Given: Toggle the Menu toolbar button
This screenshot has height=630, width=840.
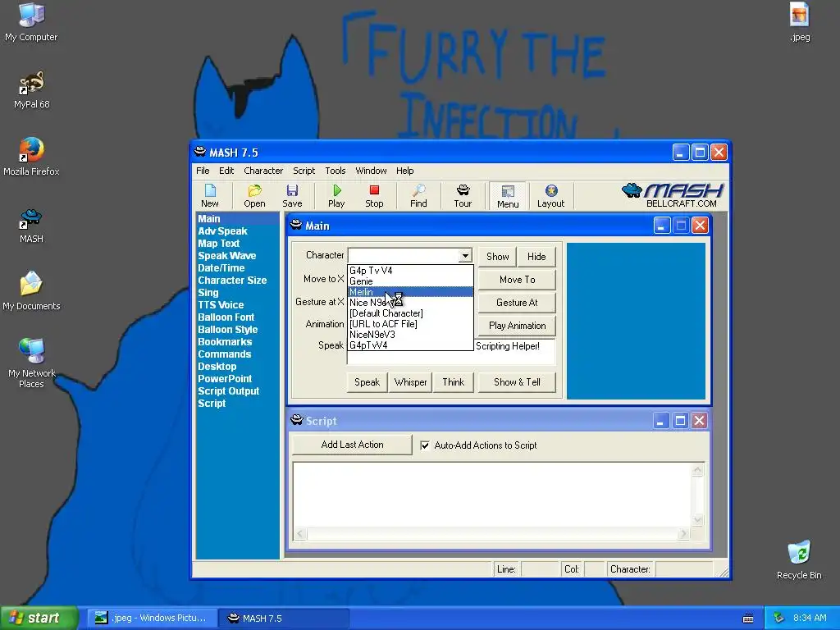Looking at the screenshot, I should click(508, 196).
